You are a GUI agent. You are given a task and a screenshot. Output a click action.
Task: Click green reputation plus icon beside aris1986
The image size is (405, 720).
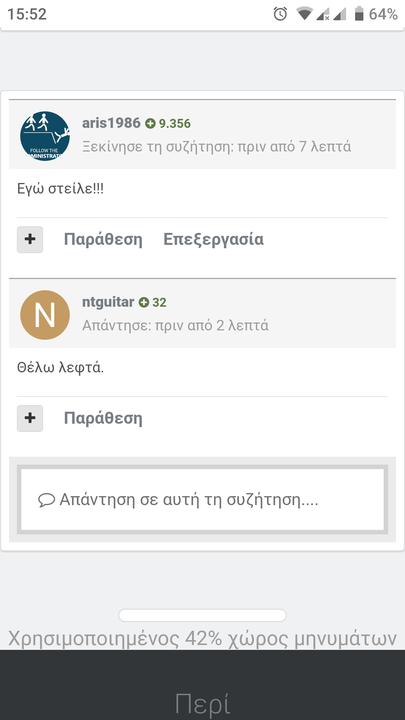[x=150, y=124]
